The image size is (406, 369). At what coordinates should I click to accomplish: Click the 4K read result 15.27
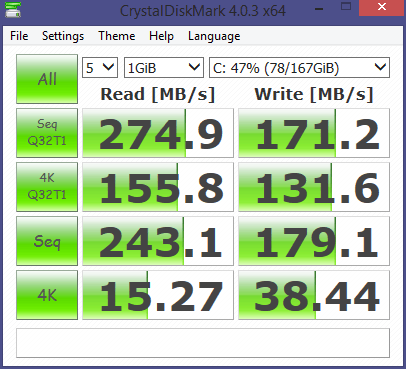158,295
